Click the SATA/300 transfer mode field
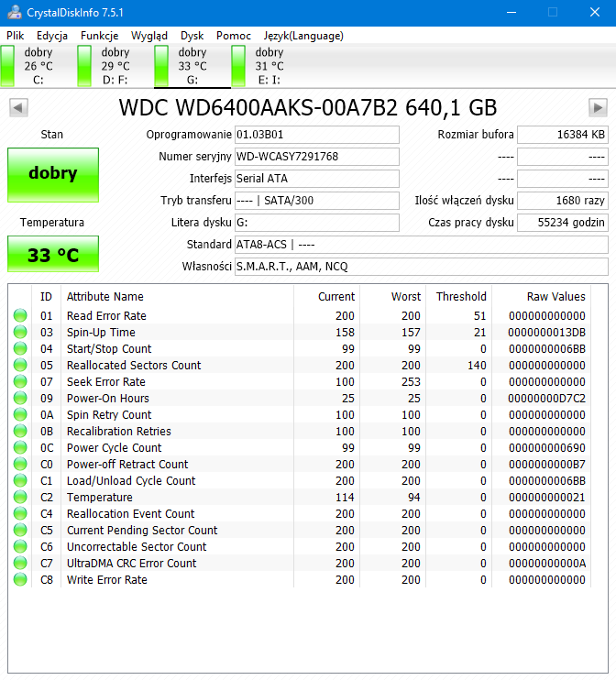The image size is (616, 680). (316, 201)
